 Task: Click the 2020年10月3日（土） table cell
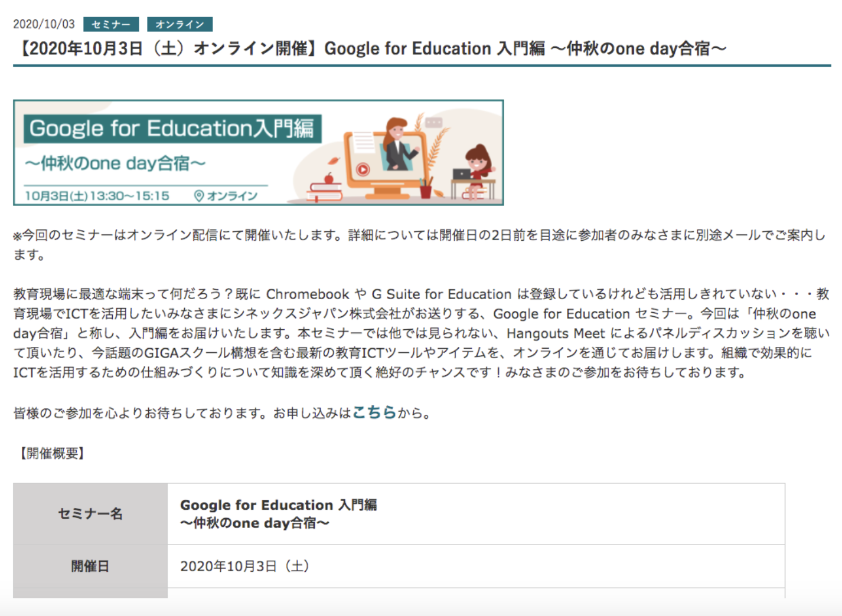coord(476,566)
